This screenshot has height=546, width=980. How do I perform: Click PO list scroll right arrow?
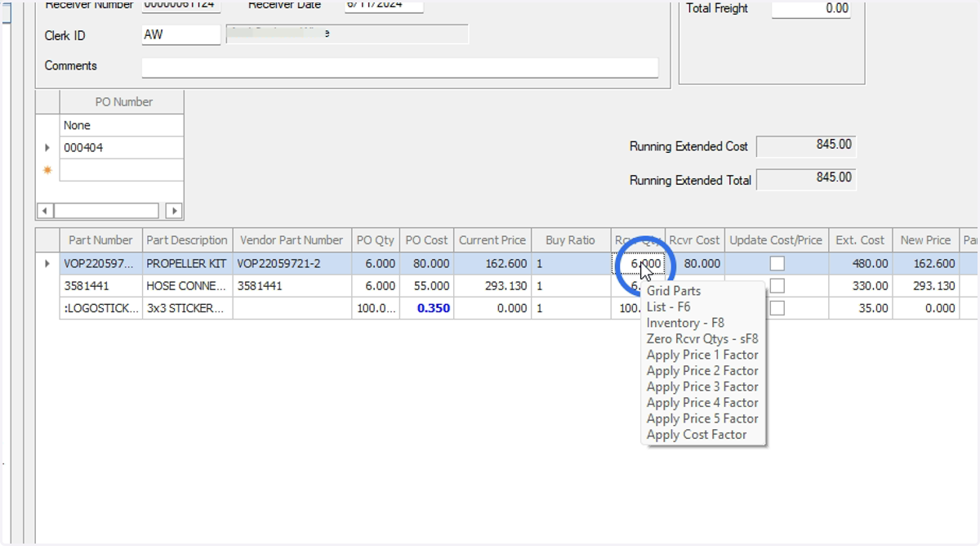[x=174, y=211]
